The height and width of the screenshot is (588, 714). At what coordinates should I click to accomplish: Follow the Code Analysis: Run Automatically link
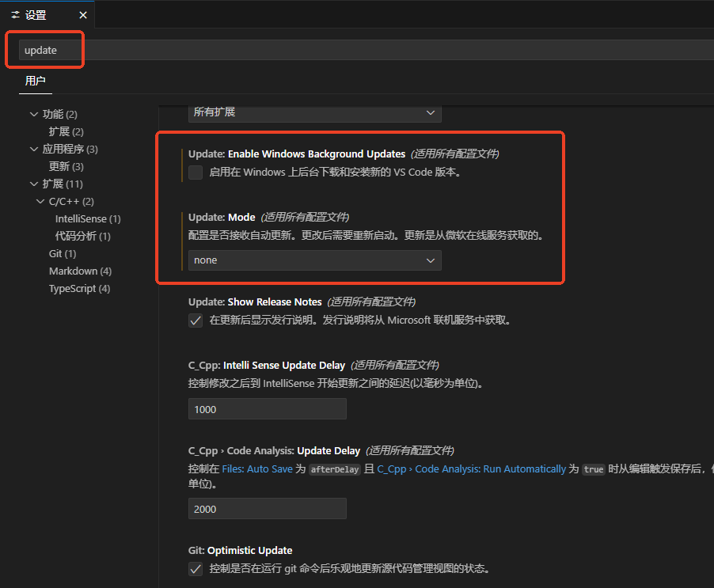pos(471,469)
